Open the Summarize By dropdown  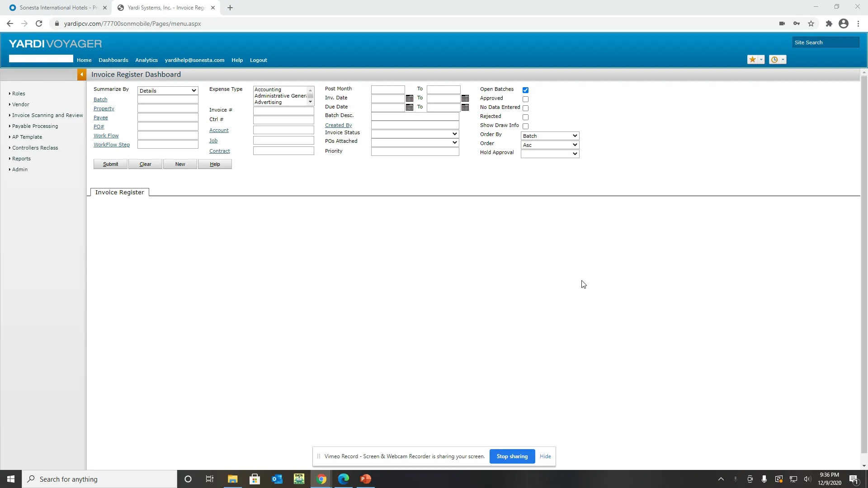[167, 90]
